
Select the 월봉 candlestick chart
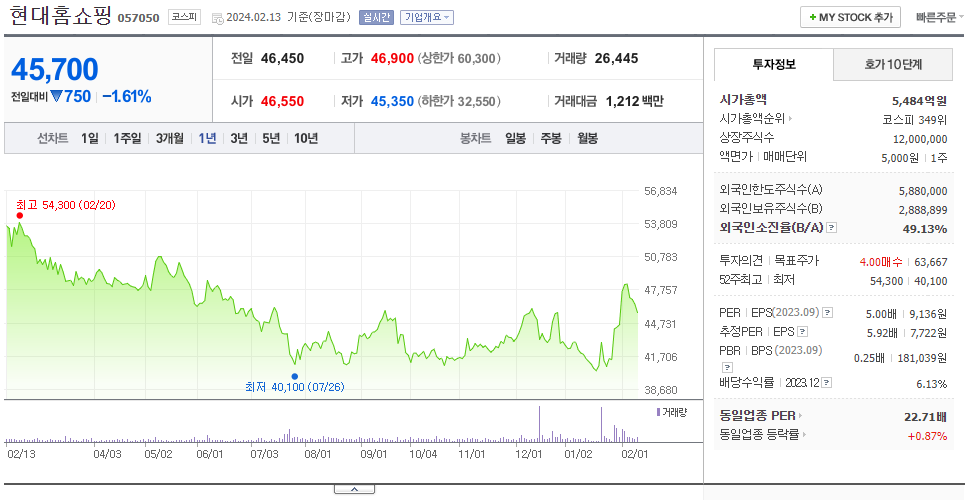tap(587, 138)
